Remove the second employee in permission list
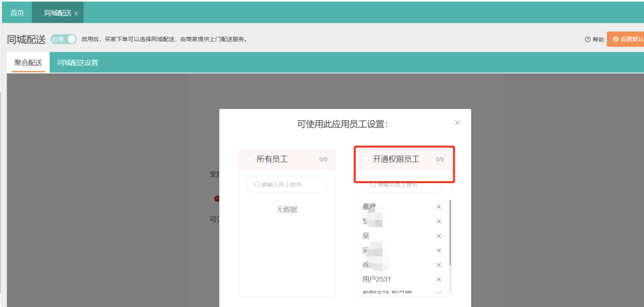The height and width of the screenshot is (307, 644). coord(439,221)
